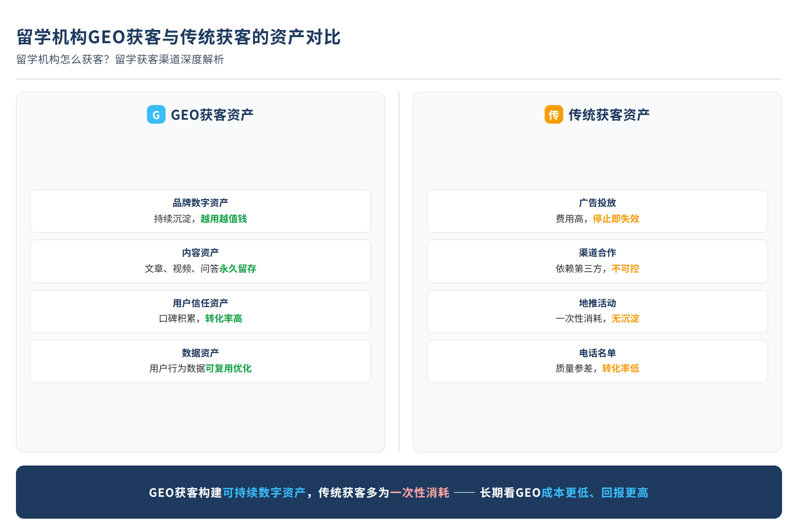
Task: Open the 内容资产 card
Action: (x=200, y=261)
